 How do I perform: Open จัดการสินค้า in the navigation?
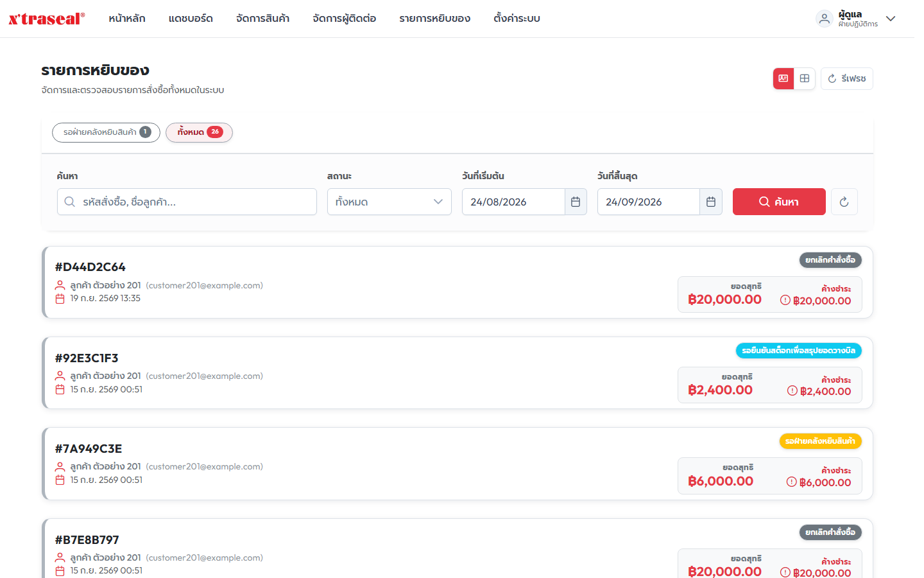(x=262, y=19)
